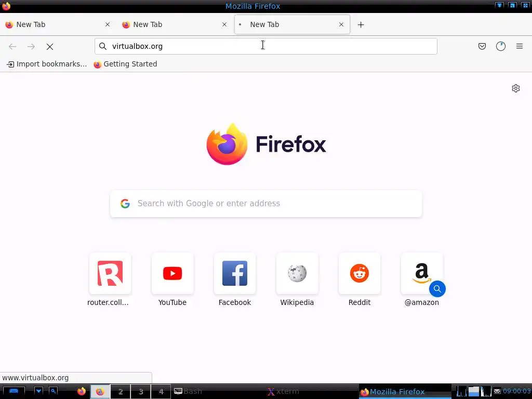
Task: Open the taskbar search icon
Action: (54, 391)
